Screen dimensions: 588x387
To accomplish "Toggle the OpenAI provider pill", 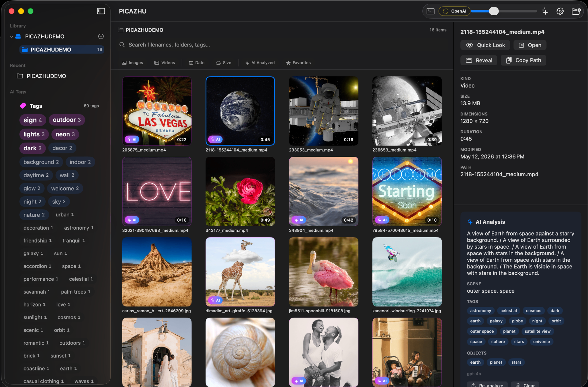I will [x=454, y=11].
